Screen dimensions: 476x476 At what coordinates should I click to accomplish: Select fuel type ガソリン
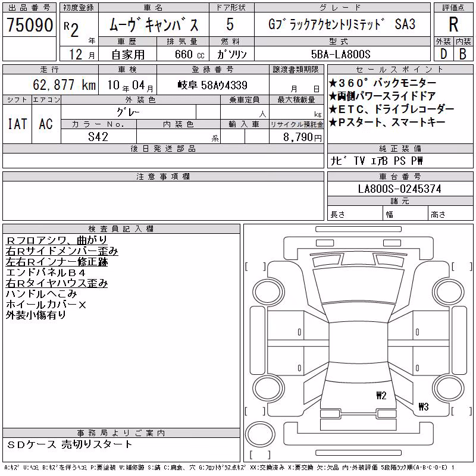coord(231,54)
